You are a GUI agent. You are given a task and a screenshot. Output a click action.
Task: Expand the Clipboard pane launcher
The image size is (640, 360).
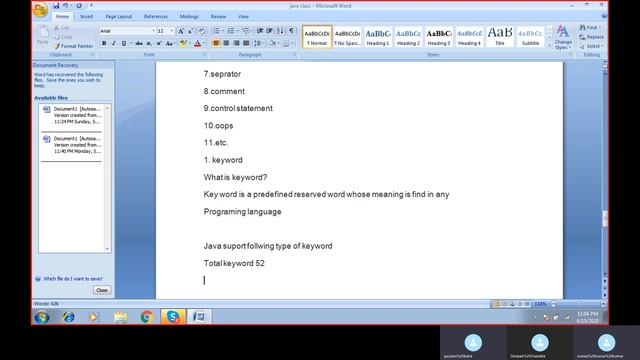point(92,55)
